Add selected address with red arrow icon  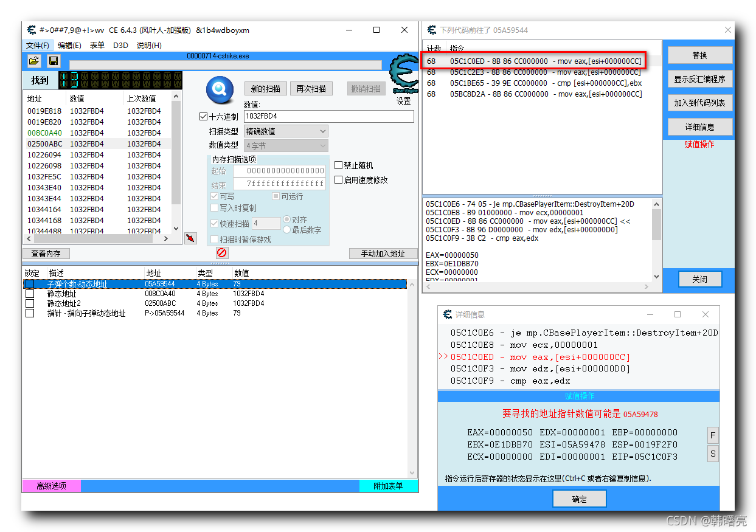[x=190, y=238]
